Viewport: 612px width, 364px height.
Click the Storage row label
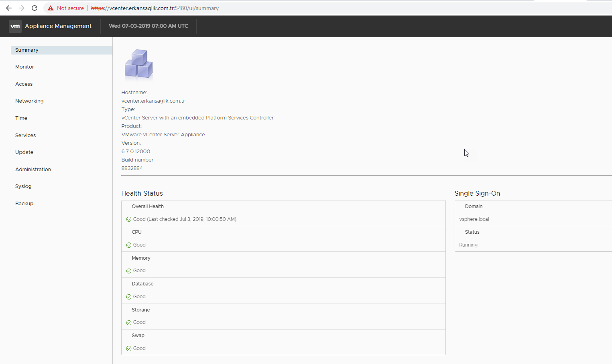pyautogui.click(x=140, y=310)
